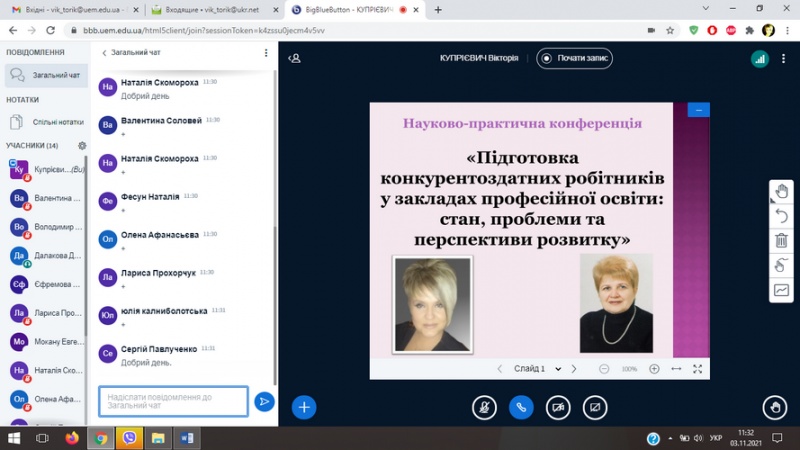
Task: Click the browser address bar
Action: (x=357, y=31)
